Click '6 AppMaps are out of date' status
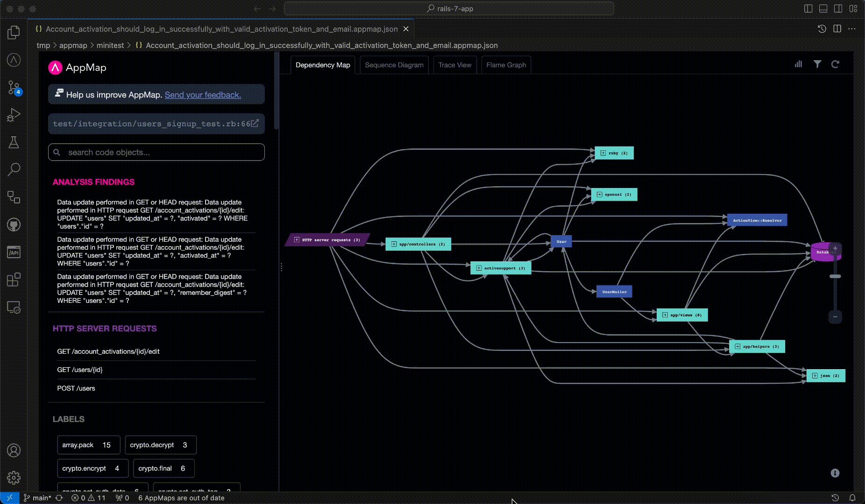 pyautogui.click(x=181, y=498)
